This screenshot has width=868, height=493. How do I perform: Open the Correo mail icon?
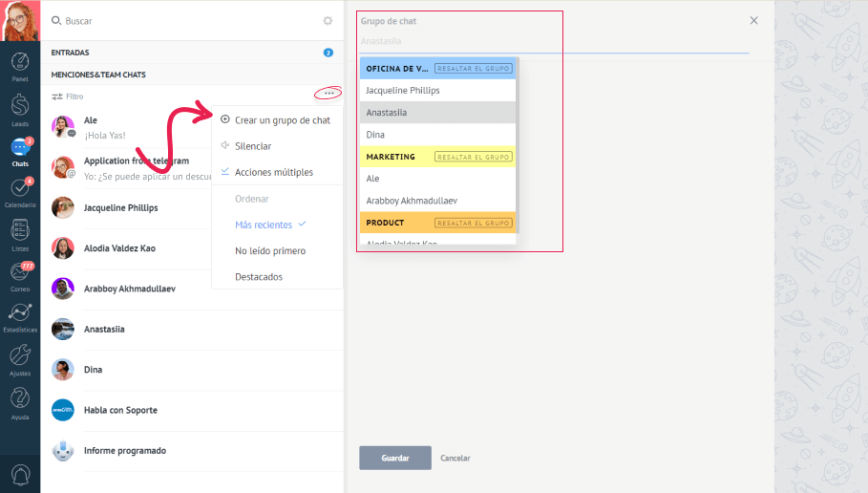click(19, 273)
